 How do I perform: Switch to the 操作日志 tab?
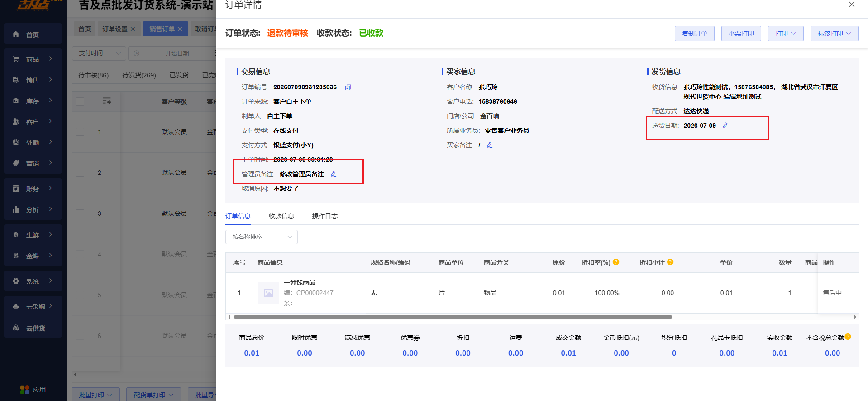(325, 216)
